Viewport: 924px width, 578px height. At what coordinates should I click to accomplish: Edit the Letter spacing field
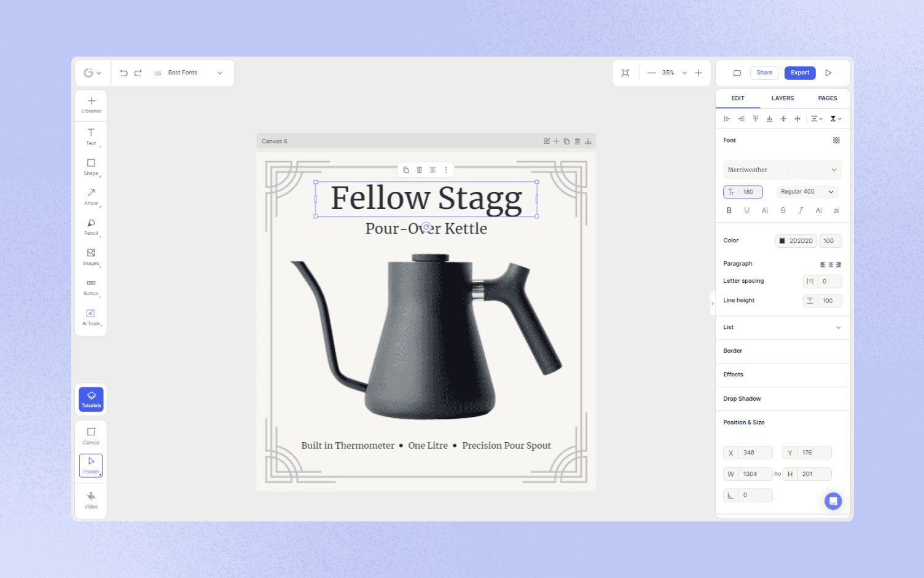tap(822, 281)
